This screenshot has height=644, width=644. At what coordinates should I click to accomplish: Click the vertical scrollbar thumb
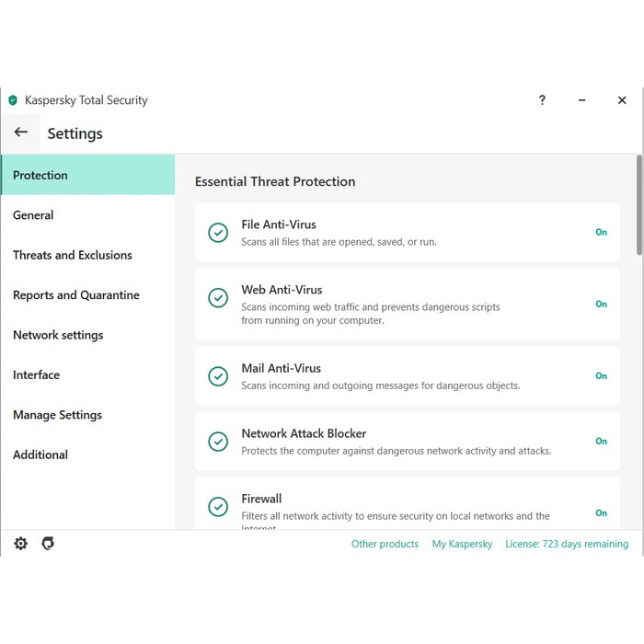tap(639, 205)
